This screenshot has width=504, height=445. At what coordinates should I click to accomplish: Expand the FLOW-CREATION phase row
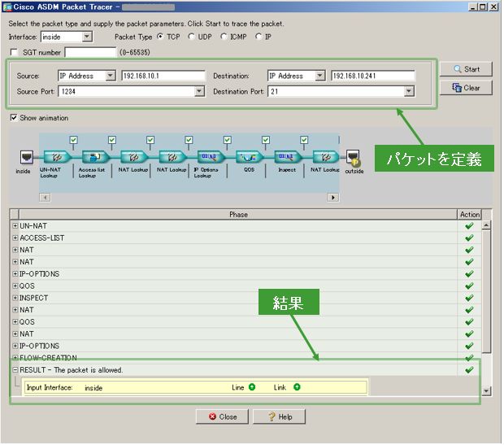click(x=15, y=358)
